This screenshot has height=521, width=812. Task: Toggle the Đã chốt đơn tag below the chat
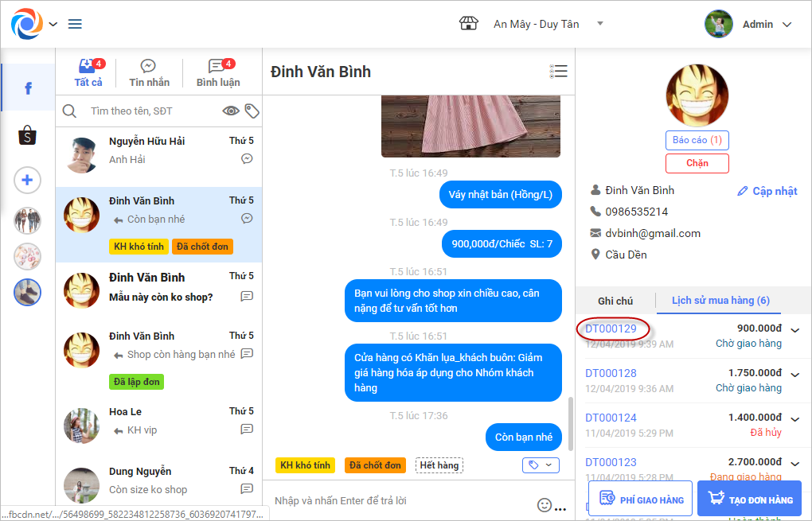[375, 465]
